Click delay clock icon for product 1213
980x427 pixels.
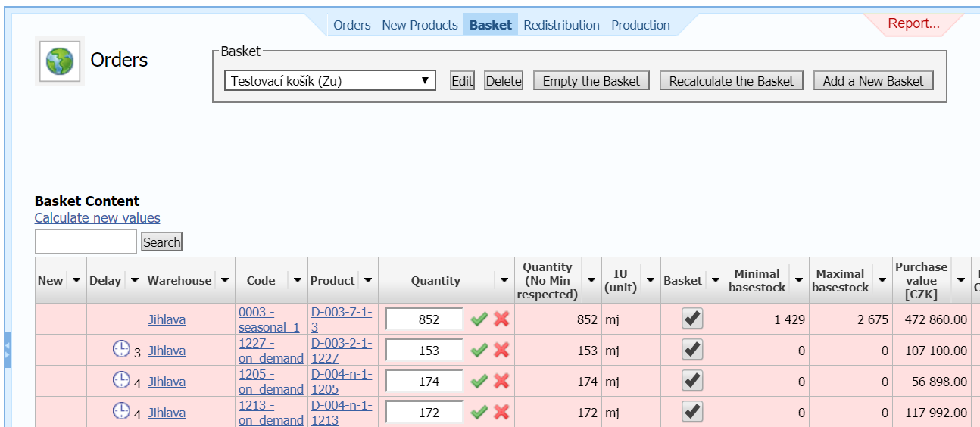121,411
